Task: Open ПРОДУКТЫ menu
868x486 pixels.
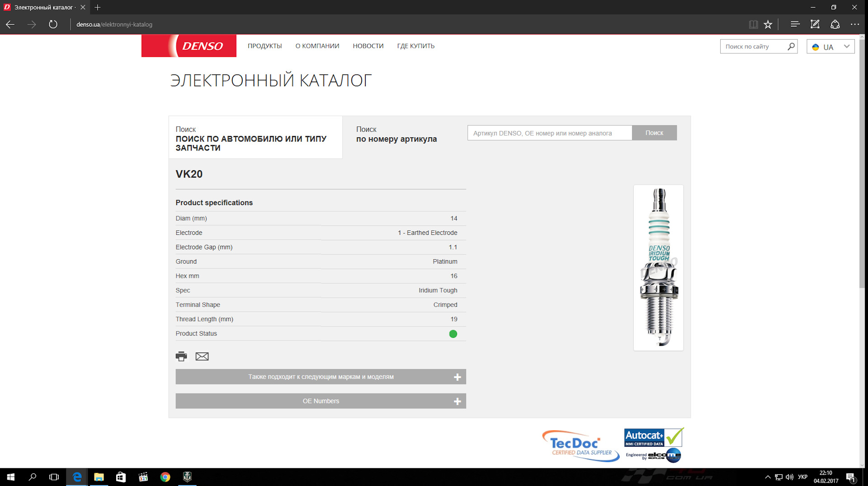Action: [264, 46]
